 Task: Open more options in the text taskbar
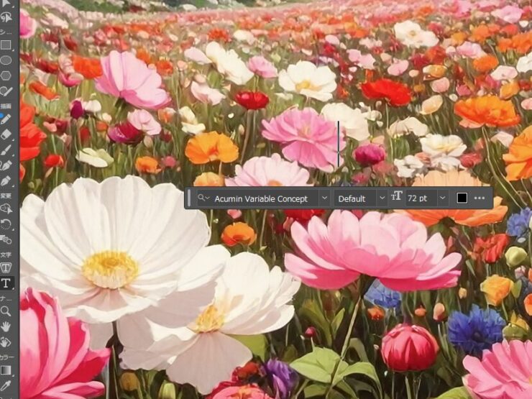(480, 198)
